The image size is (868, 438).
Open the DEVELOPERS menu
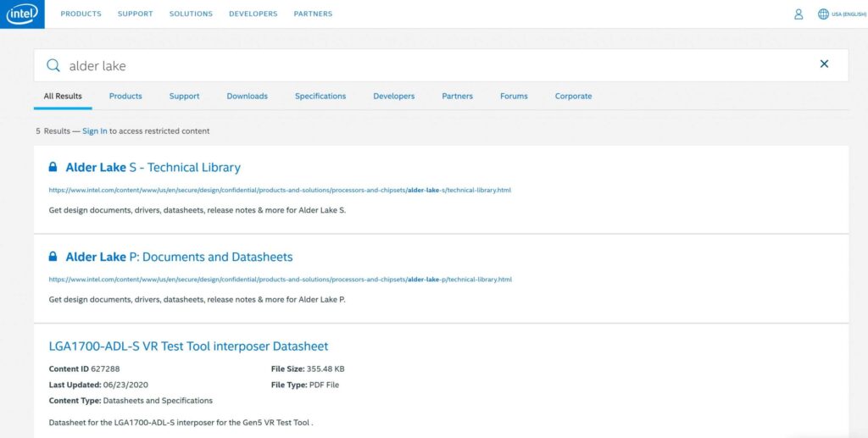point(253,14)
